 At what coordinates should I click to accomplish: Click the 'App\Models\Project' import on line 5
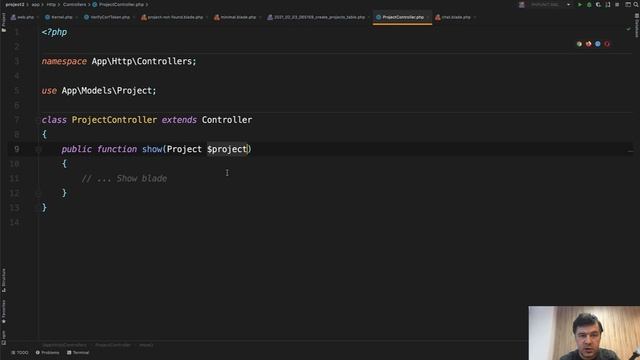107,91
